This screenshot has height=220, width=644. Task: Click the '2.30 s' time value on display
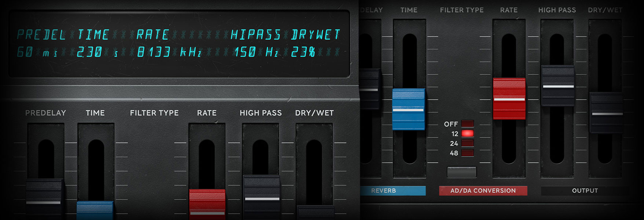[x=98, y=52]
